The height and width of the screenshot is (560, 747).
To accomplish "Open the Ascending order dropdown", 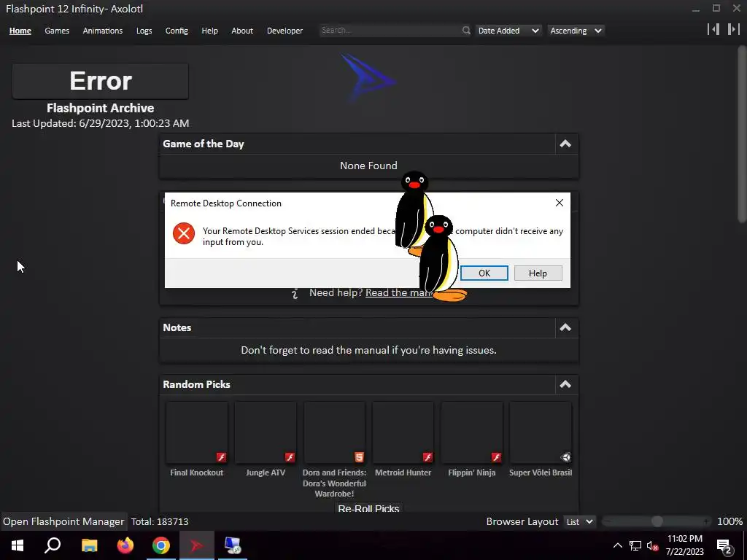I will coord(576,31).
